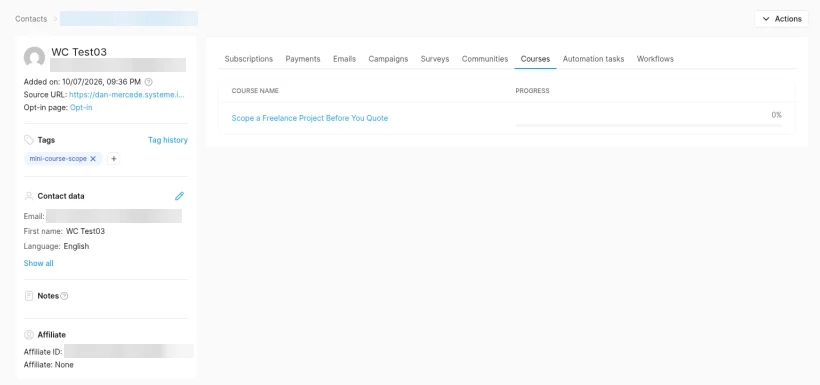This screenshot has height=385, width=820.
Task: Remove the mini-course-scope tag
Action: 93,158
